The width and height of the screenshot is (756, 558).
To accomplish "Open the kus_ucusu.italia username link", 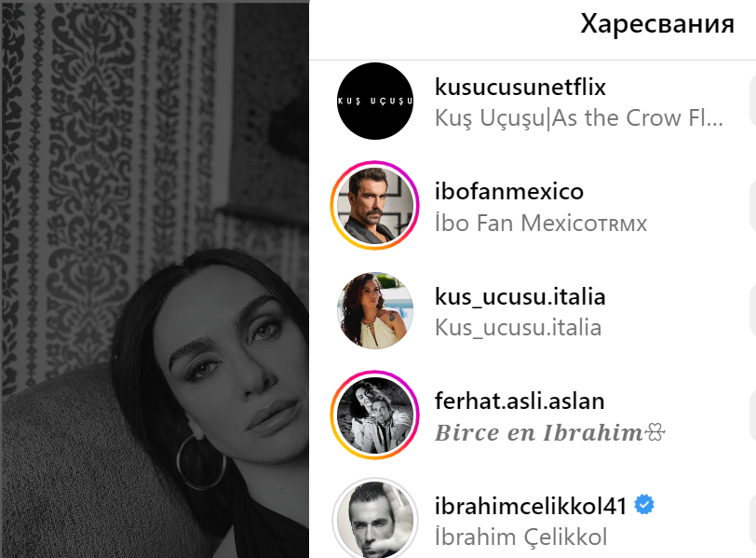I will click(x=520, y=296).
